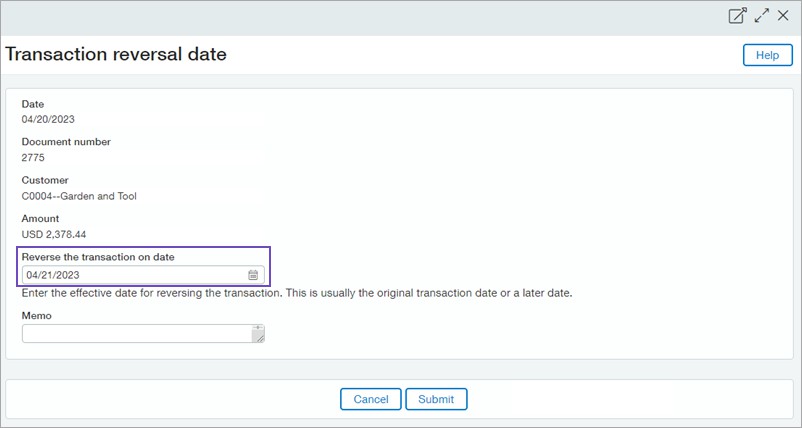The image size is (802, 428).
Task: Click customer C0004--Garden and Tool
Action: pyautogui.click(x=79, y=196)
